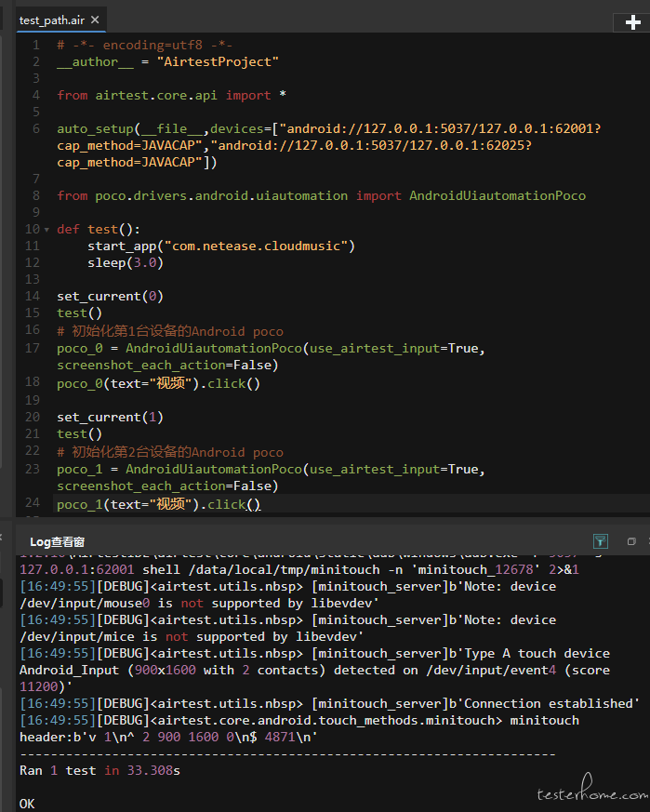The height and width of the screenshot is (812, 650).
Task: Close the test_path.air tab
Action: coord(95,20)
